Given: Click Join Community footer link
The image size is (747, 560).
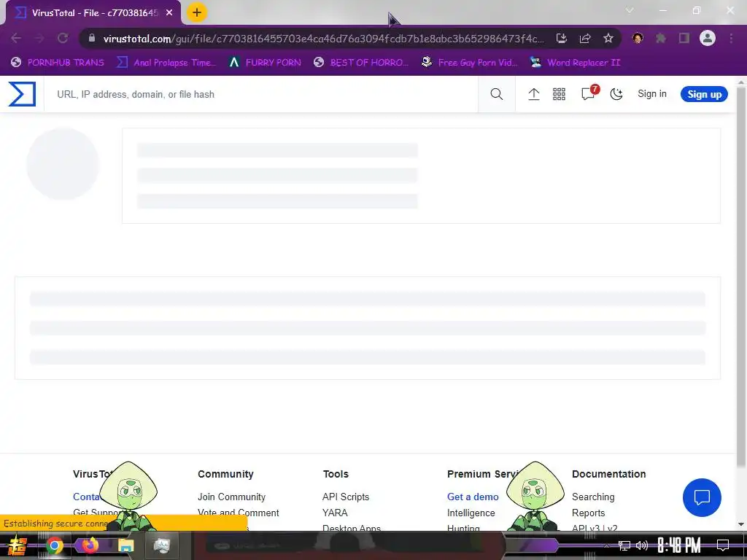Looking at the screenshot, I should click(x=231, y=497).
